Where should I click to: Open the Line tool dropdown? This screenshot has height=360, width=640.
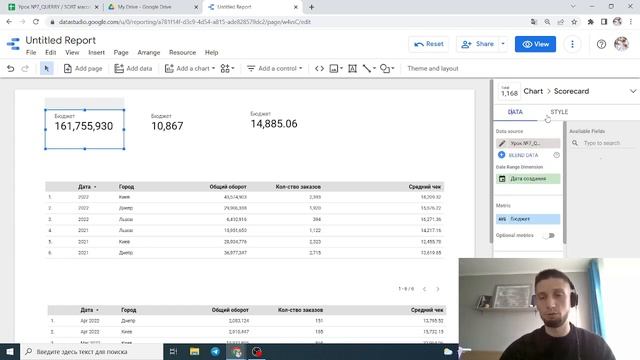[x=369, y=69]
